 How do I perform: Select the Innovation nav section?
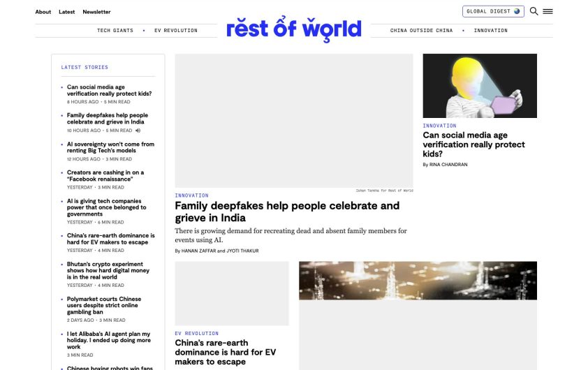pos(490,30)
